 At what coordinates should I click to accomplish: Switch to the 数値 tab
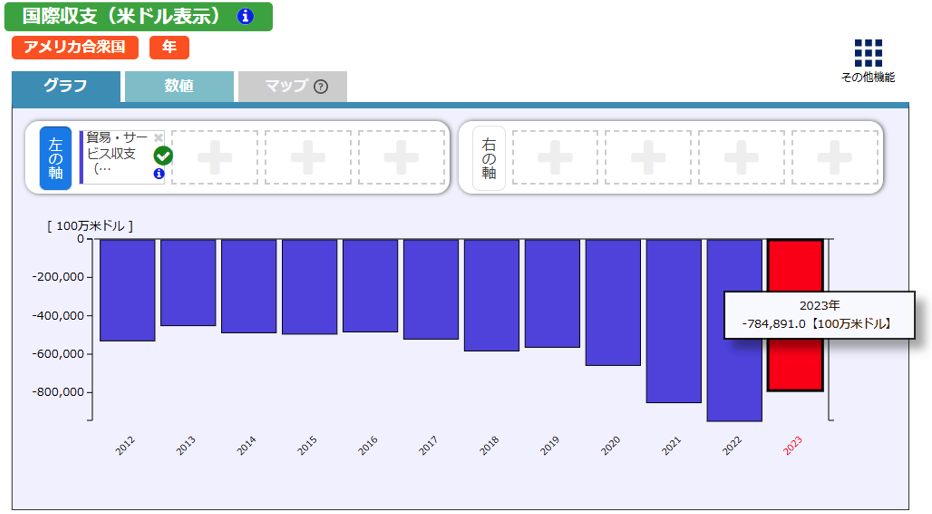179,87
